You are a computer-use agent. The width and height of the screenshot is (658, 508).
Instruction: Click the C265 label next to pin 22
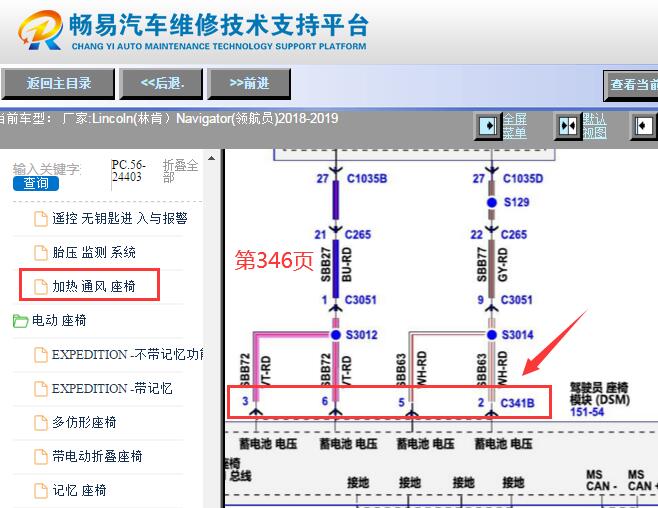514,234
